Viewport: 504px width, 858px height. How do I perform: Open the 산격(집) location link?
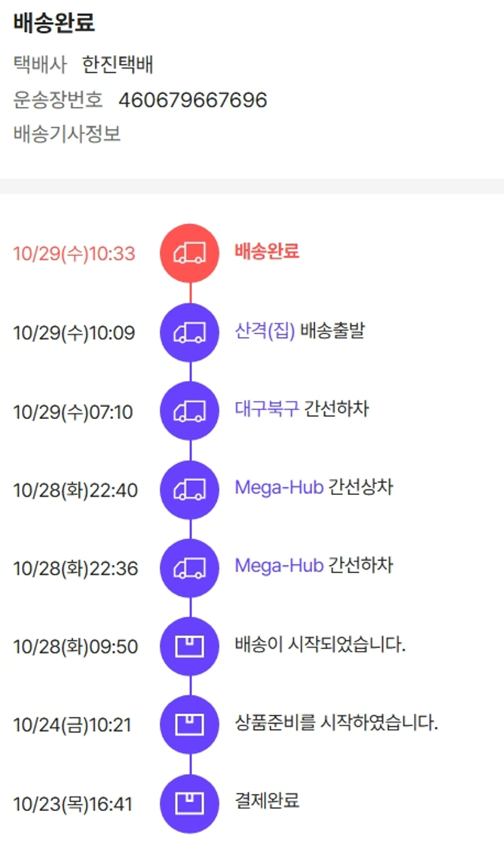[x=265, y=331]
